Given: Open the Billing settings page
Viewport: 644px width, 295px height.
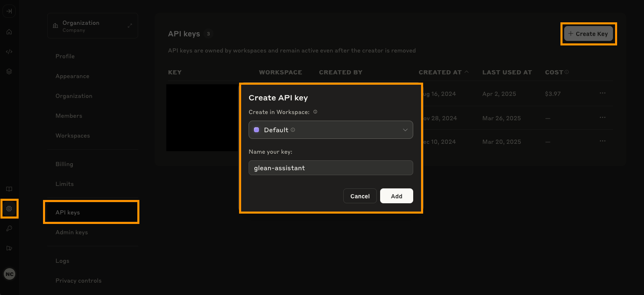Looking at the screenshot, I should point(64,164).
